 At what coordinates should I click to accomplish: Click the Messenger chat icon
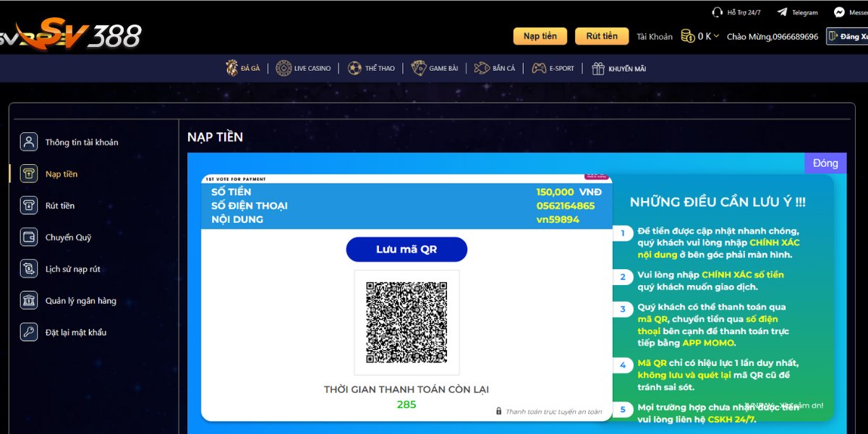point(839,12)
